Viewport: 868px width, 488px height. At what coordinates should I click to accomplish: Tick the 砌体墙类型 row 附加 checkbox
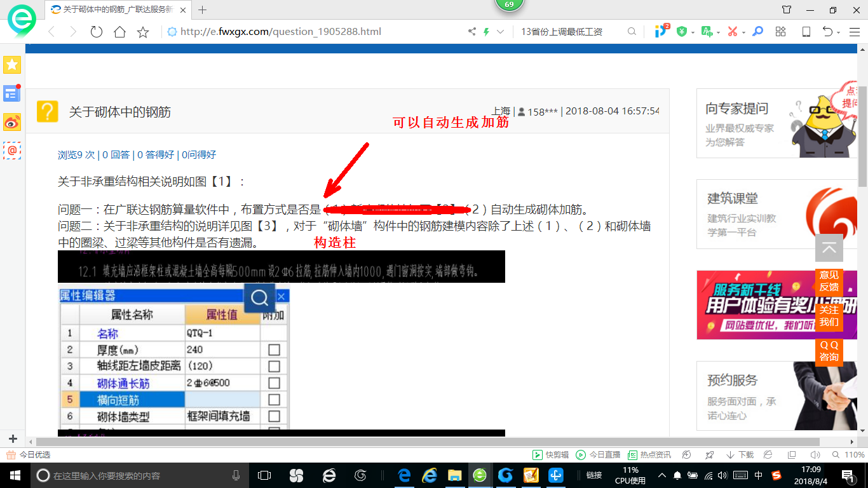[274, 416]
